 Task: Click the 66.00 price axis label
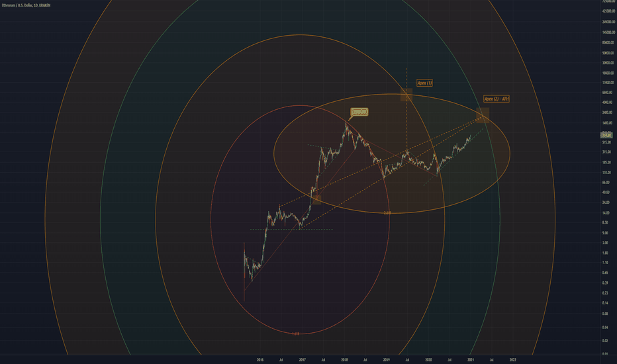[606, 183]
